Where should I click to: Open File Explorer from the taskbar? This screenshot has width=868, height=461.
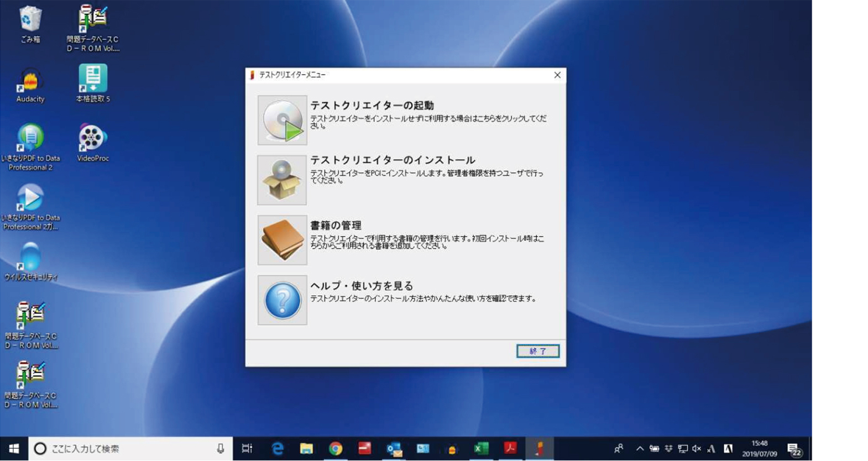pos(306,449)
